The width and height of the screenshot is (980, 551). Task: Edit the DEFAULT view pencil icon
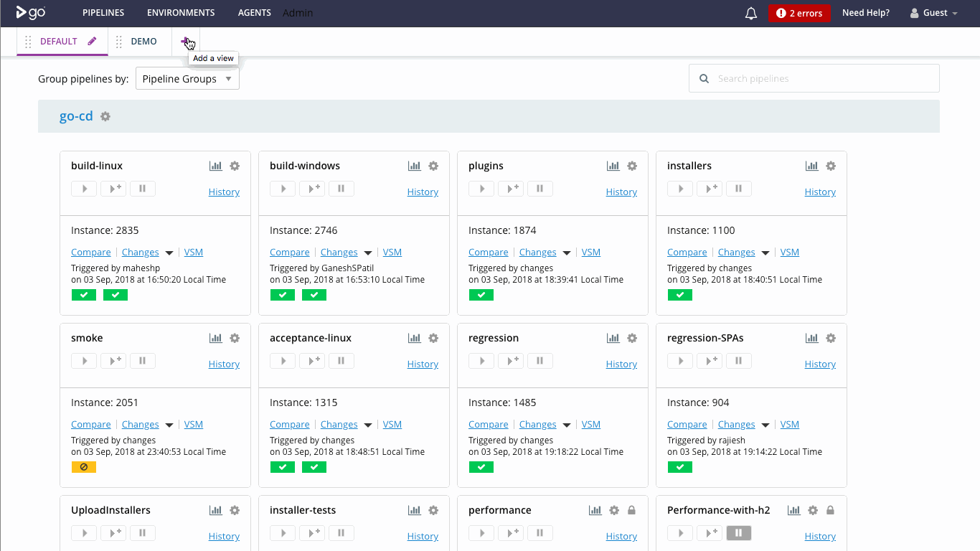92,41
